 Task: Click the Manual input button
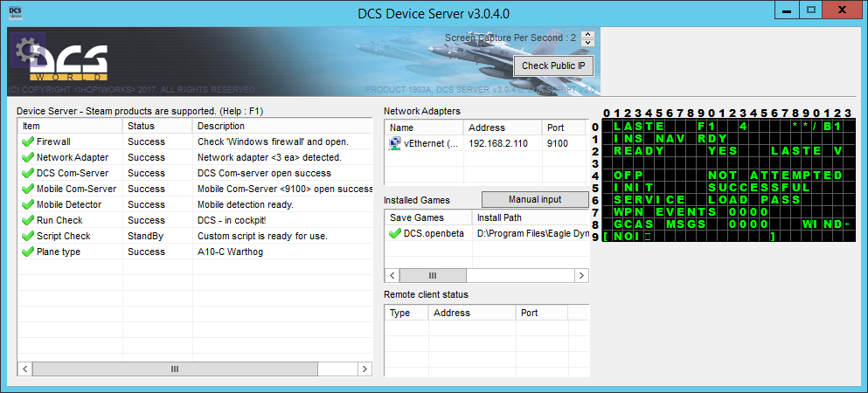click(535, 199)
